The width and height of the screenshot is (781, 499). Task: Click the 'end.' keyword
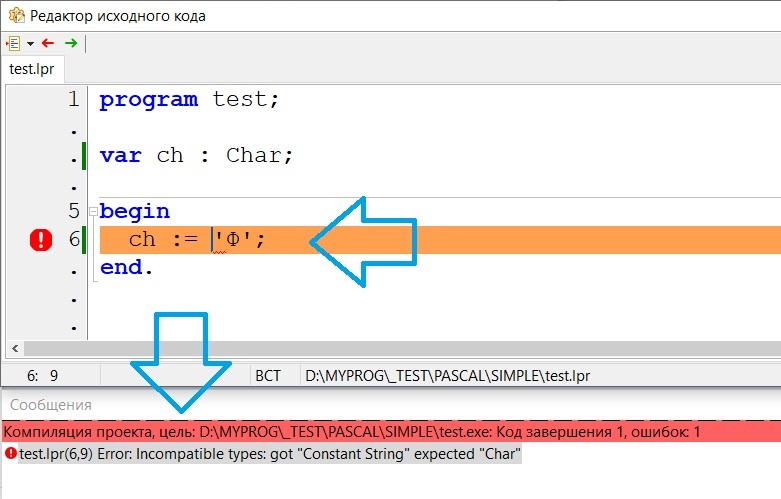click(127, 267)
